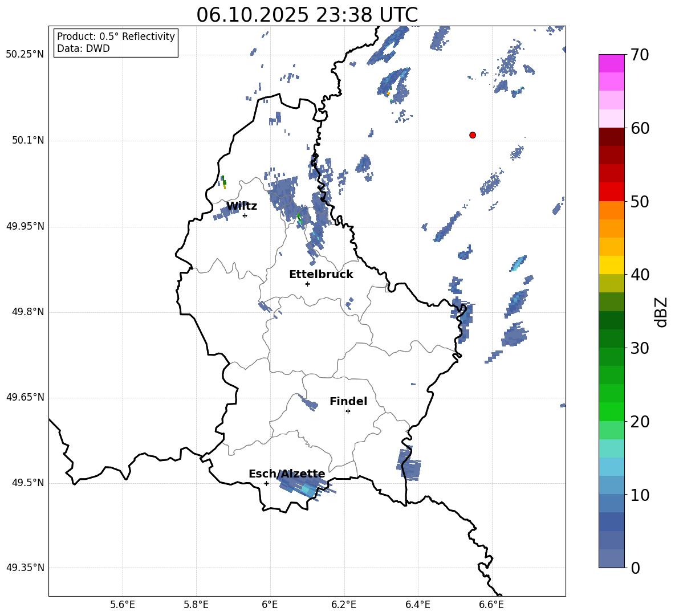Click the 6.4°E longitude label

[417, 605]
